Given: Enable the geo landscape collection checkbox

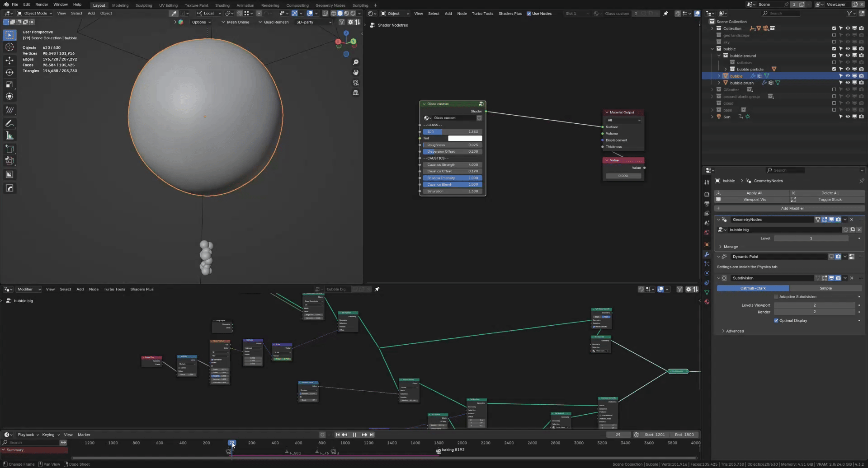Looking at the screenshot, I should pos(834,35).
